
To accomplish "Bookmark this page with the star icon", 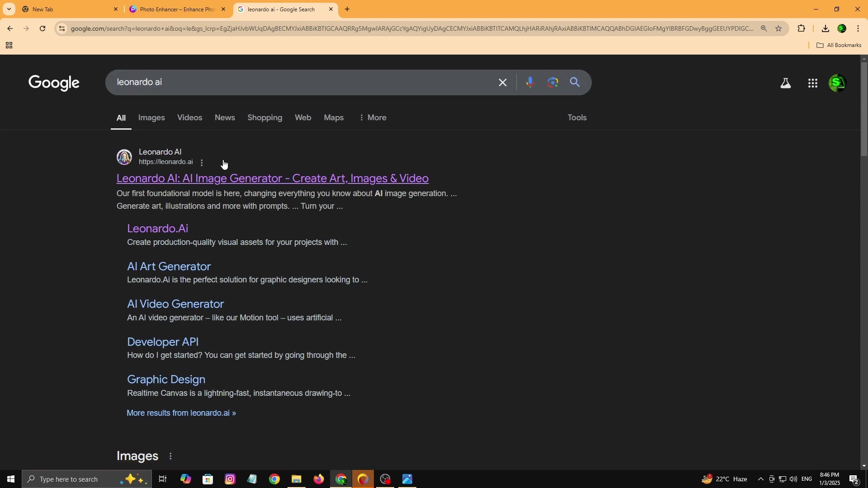I will coord(778,28).
